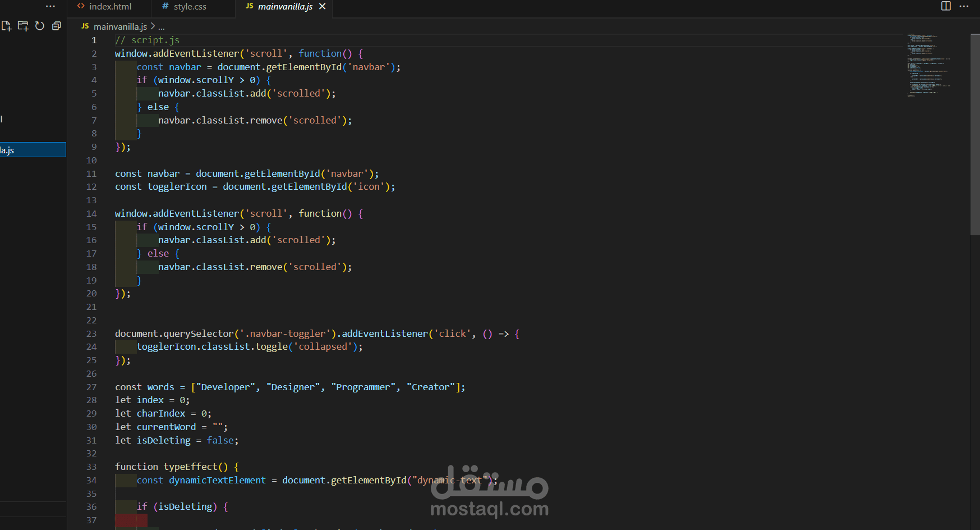Click the code minimap preview
The height and width of the screenshot is (530, 980).
[x=929, y=65]
